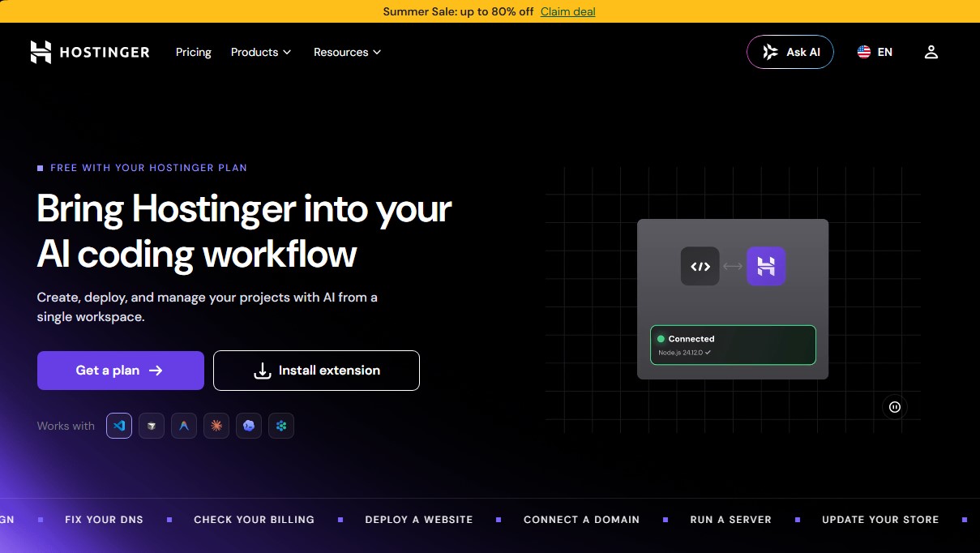Select the Codex cloud icon
The image size is (980, 553).
point(249,426)
